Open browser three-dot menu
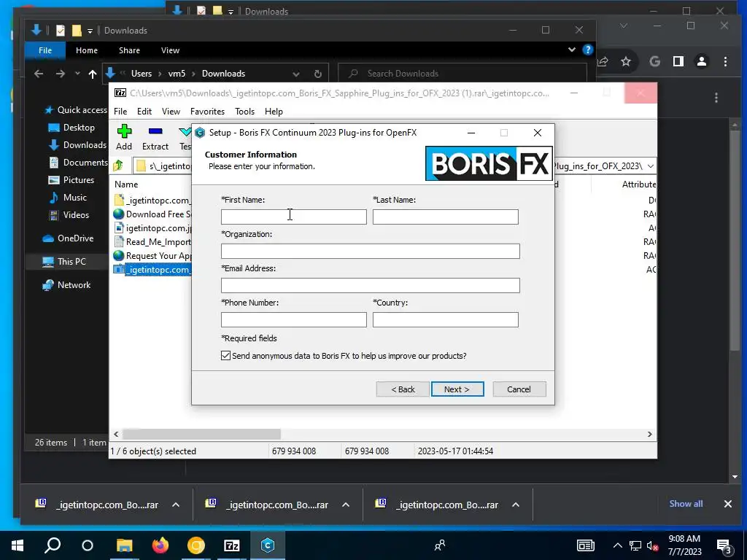Screen dimensions: 747x560 pos(725,61)
